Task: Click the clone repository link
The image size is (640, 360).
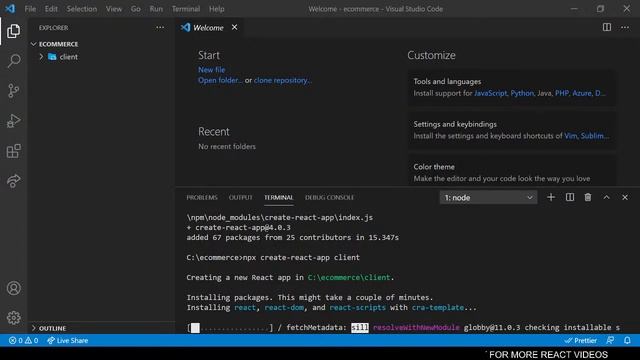Action: pyautogui.click(x=282, y=80)
